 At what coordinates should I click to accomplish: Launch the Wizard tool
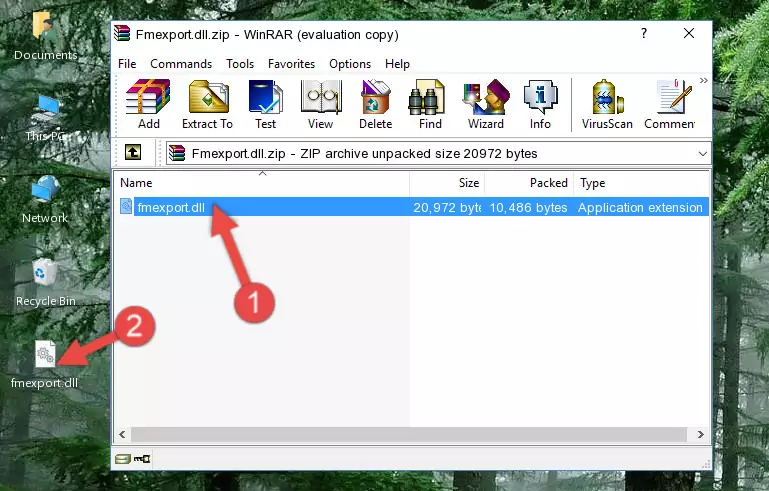coord(486,104)
